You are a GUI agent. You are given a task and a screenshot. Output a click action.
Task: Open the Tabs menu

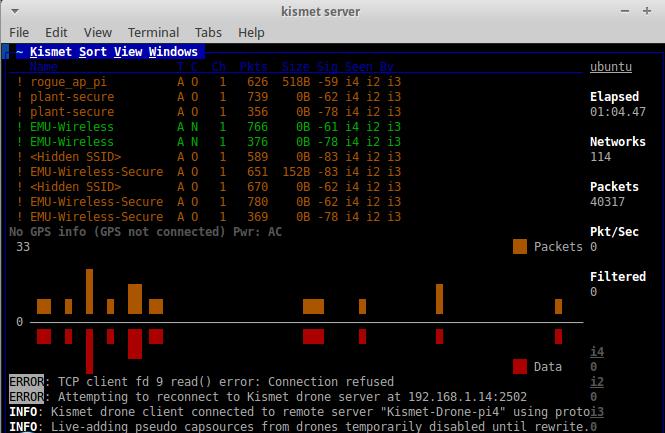pos(208,33)
